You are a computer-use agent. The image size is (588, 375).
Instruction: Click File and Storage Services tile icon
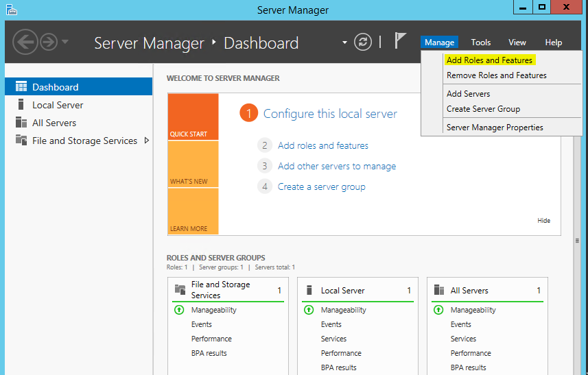(x=180, y=289)
